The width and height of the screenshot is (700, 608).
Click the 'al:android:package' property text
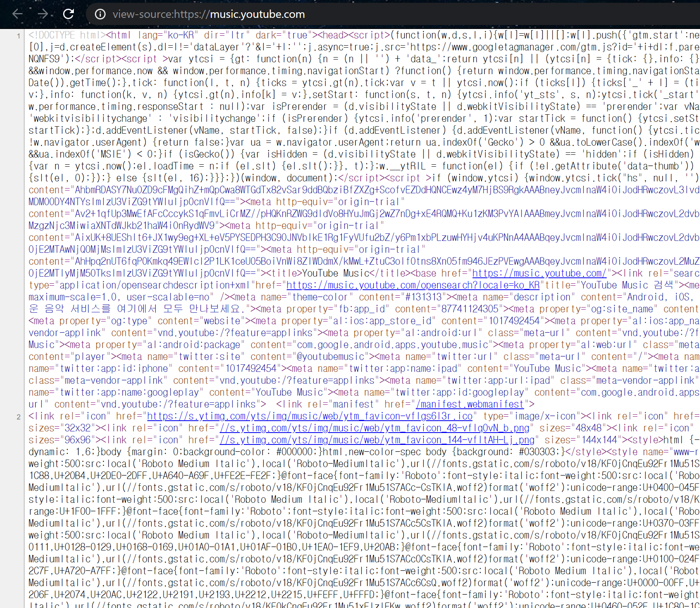194,344
